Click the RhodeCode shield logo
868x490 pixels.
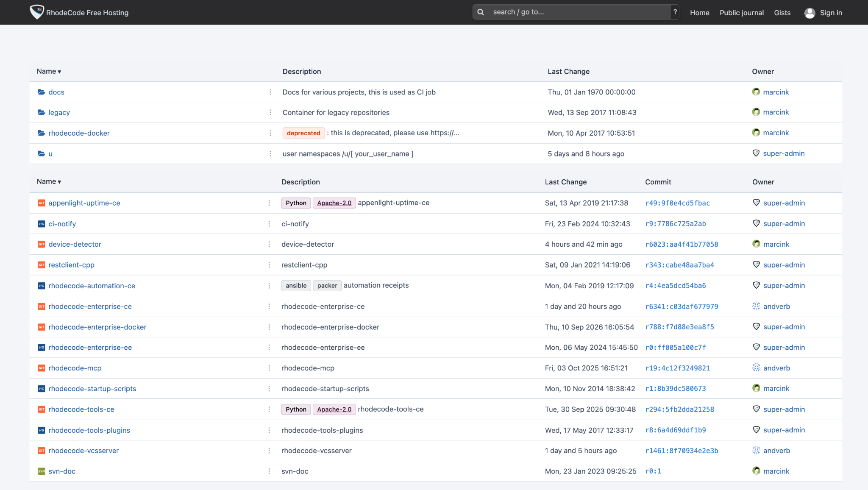tap(37, 12)
